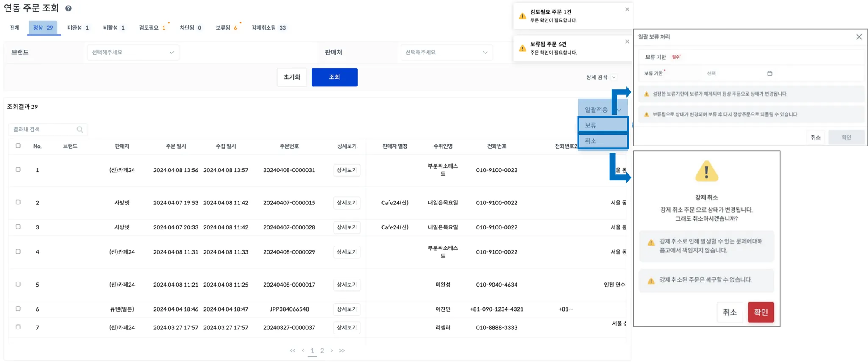This screenshot has height=362, width=868.
Task: Confirm forced cancel with red 확인 button
Action: click(761, 312)
